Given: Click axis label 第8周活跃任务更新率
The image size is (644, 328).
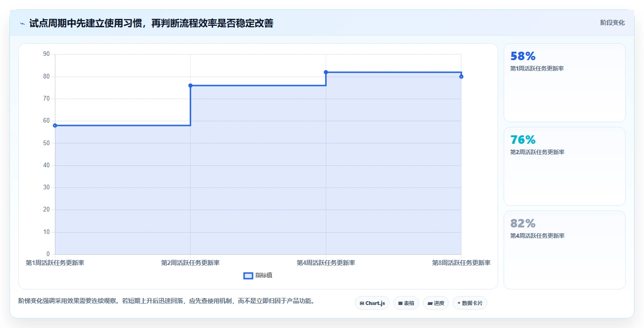Looking at the screenshot, I should [x=461, y=263].
